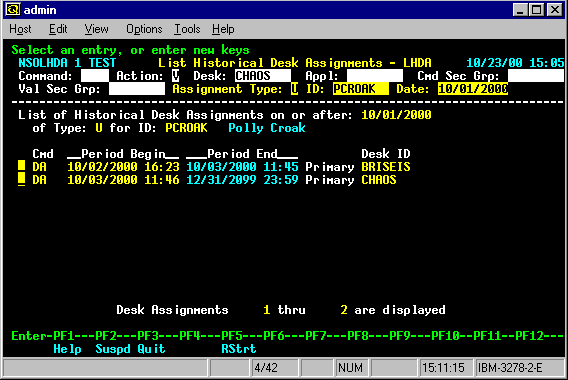
Task: Click the name Polly Croak
Action: (x=267, y=128)
